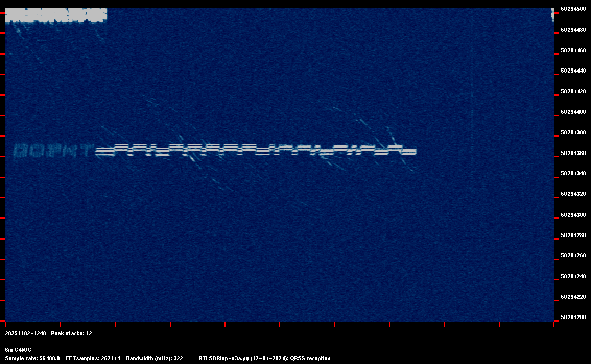This screenshot has height=364, width=591.
Task: Click the 50294380 frequency label
Action: [x=573, y=133]
